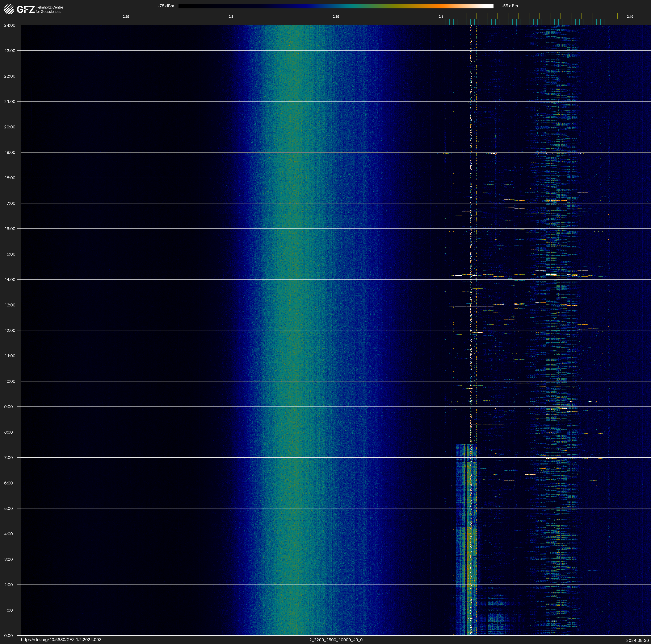Screen dimensions: 651x644
Task: Click the Helmholtz Centre for Geosciences text
Action: tap(49, 9)
